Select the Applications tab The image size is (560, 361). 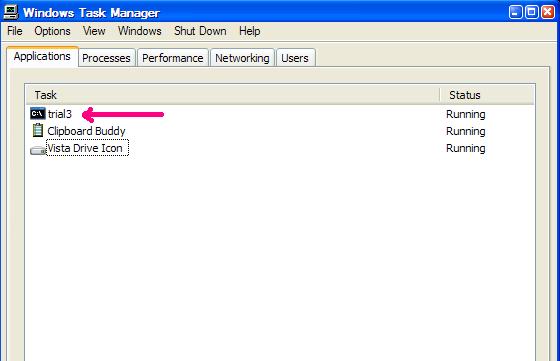click(x=42, y=56)
